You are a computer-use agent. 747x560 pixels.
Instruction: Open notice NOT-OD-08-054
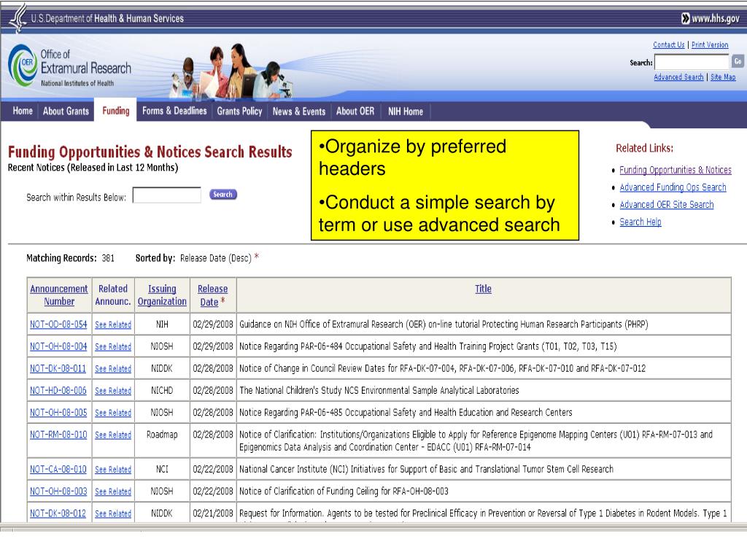pyautogui.click(x=58, y=324)
